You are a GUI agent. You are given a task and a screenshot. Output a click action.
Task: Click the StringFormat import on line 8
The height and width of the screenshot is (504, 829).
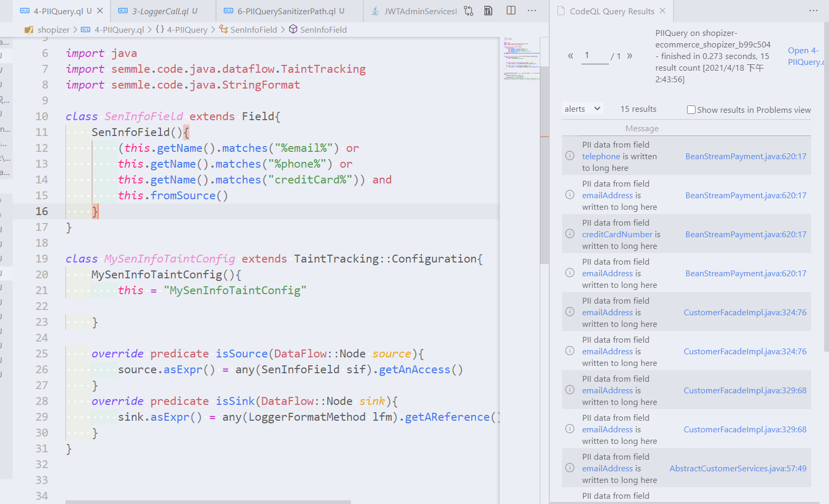[x=261, y=84]
